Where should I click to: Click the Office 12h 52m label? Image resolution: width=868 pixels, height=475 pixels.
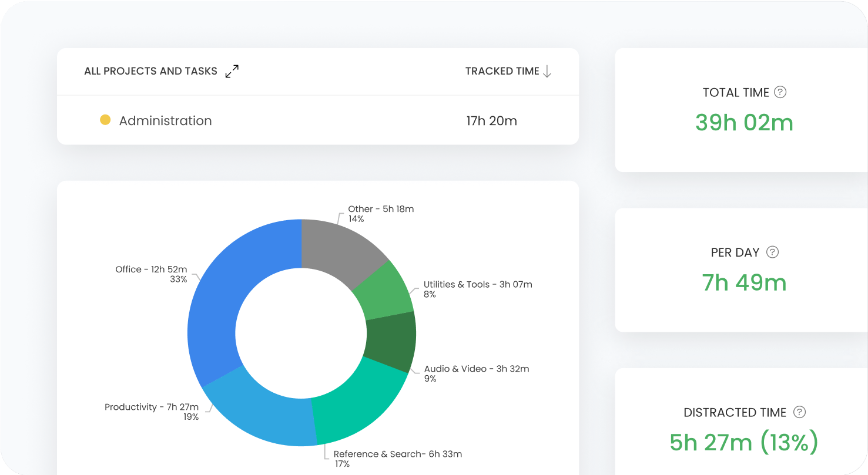click(151, 269)
